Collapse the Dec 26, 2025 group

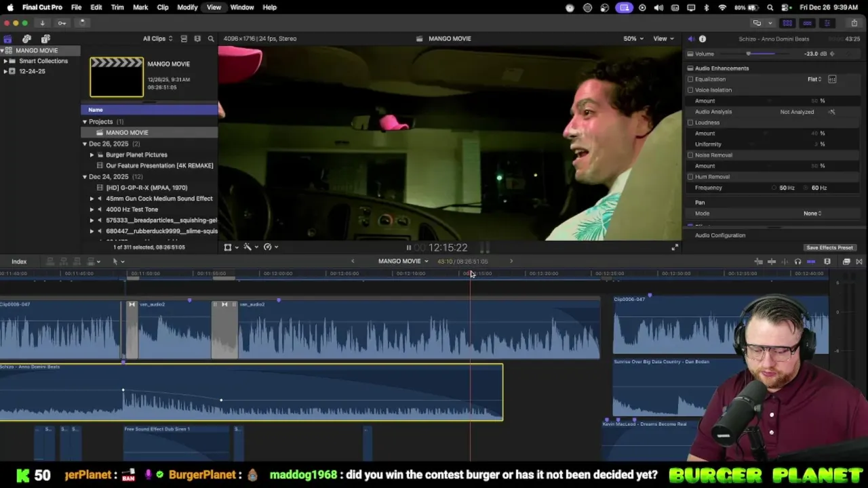click(85, 144)
